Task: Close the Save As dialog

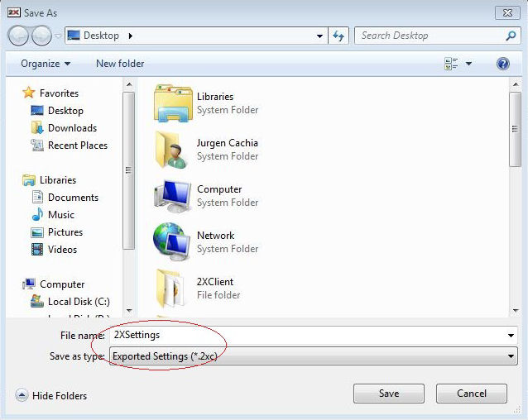Action: 507,12
